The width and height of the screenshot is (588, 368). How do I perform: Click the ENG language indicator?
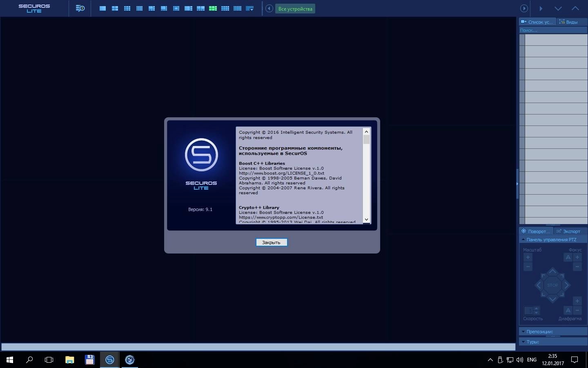coord(532,360)
